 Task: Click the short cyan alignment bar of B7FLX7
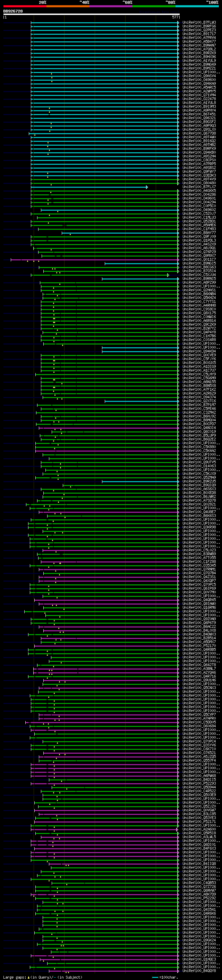click(x=89, y=187)
